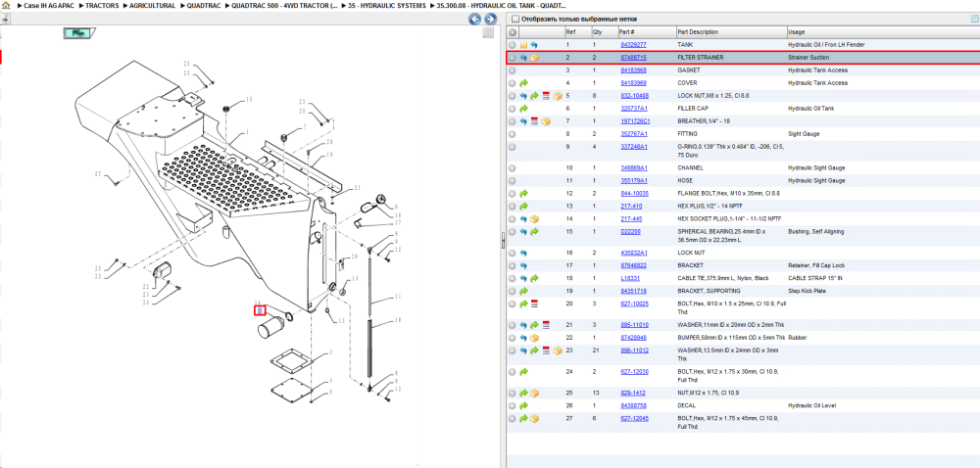Open part number 87408715 link

633,58
